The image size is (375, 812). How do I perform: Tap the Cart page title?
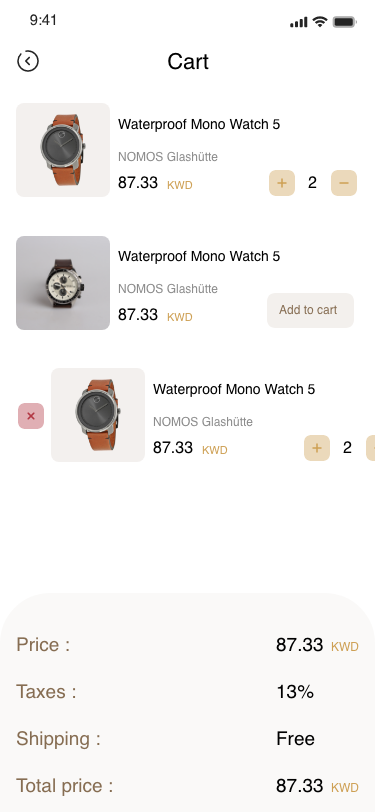click(x=188, y=62)
